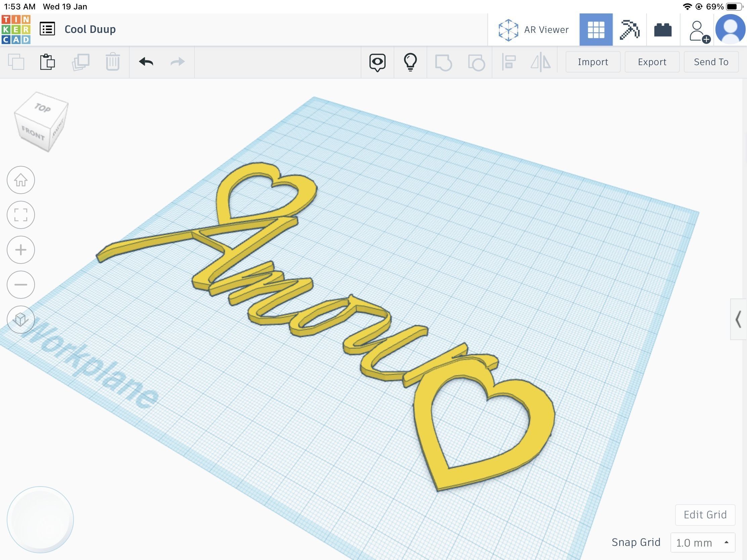This screenshot has width=747, height=560.
Task: Click the Group shapes icon
Action: pos(443,62)
